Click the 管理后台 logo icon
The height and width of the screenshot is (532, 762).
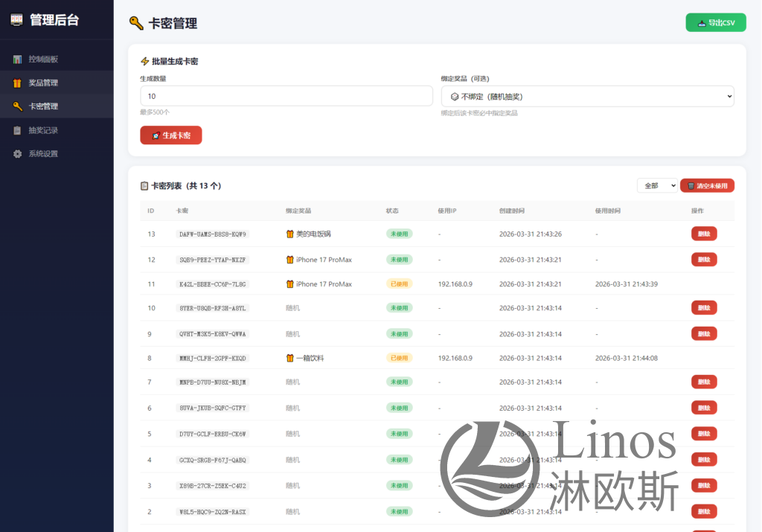point(16,20)
